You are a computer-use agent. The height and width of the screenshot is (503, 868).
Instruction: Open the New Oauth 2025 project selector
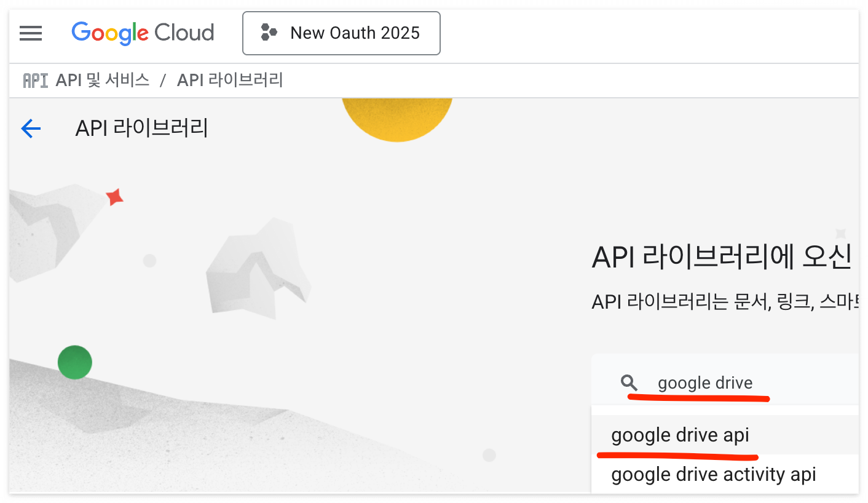pyautogui.click(x=341, y=33)
